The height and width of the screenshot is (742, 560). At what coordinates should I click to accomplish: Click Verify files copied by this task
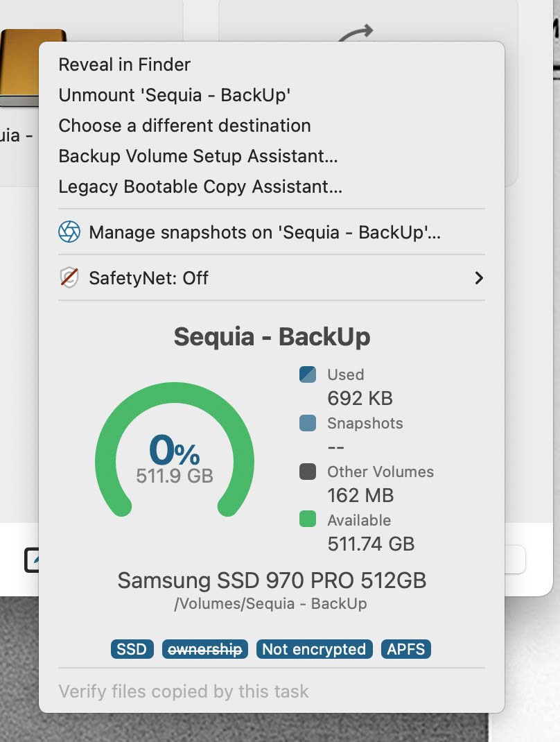coord(184,691)
